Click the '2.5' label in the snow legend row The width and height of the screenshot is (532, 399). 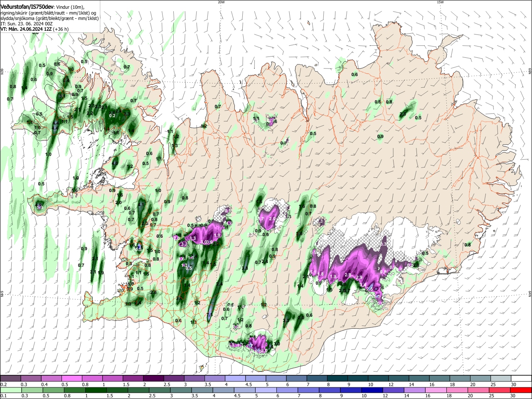pos(167,384)
